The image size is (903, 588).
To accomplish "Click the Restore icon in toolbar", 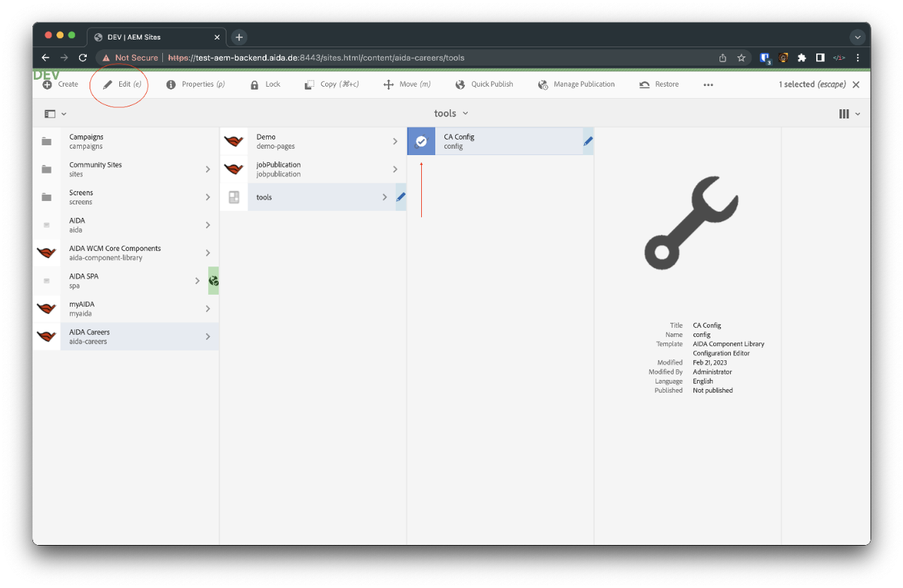I will [x=644, y=85].
